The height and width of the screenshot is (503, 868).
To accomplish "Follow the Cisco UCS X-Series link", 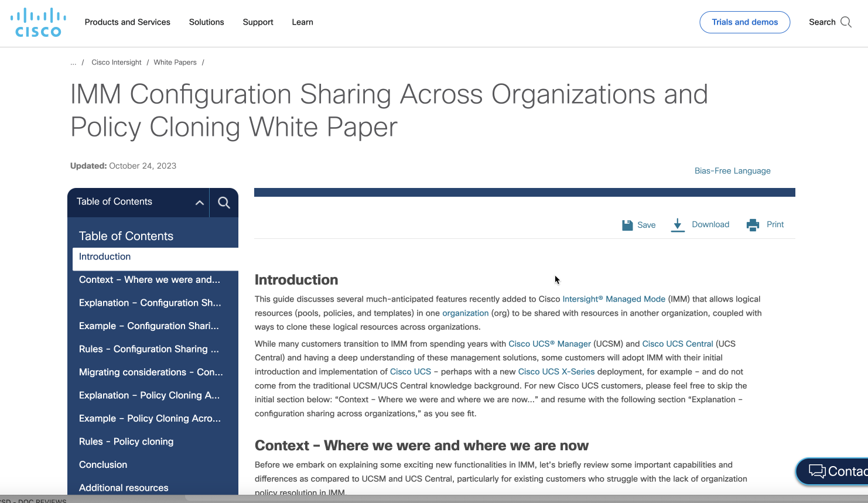I will click(x=556, y=371).
